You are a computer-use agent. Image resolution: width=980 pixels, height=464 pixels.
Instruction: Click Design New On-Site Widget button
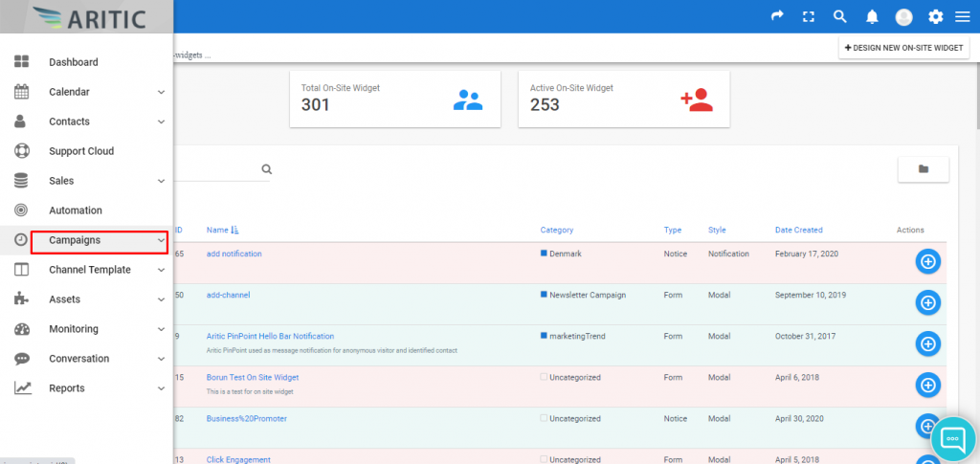[x=903, y=48]
